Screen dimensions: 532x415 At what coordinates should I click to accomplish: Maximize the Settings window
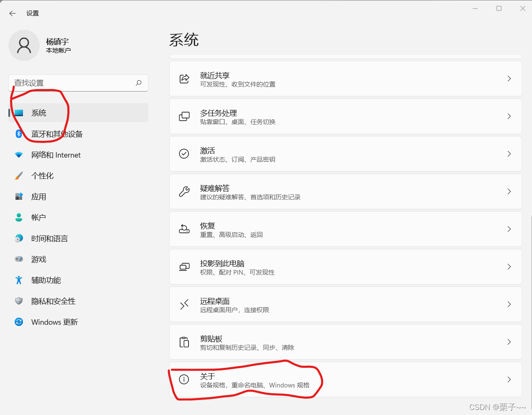point(499,8)
